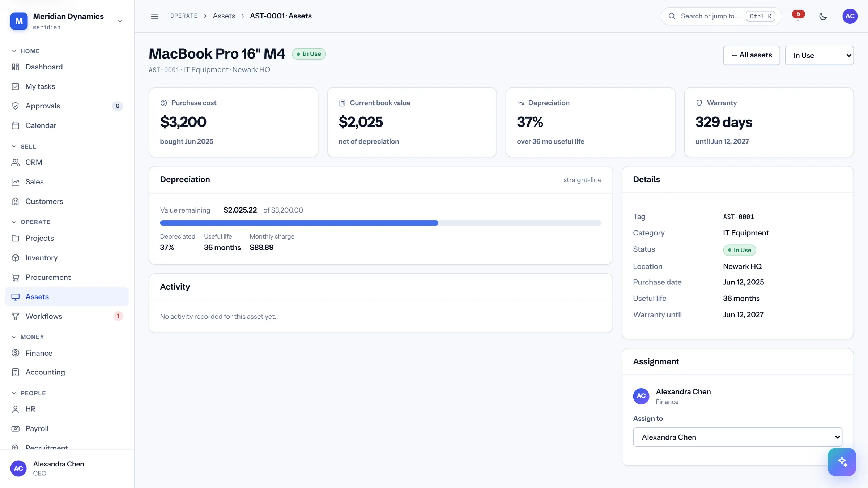
Task: Click the Jun 12, 2025 purchase date
Action: 743,282
